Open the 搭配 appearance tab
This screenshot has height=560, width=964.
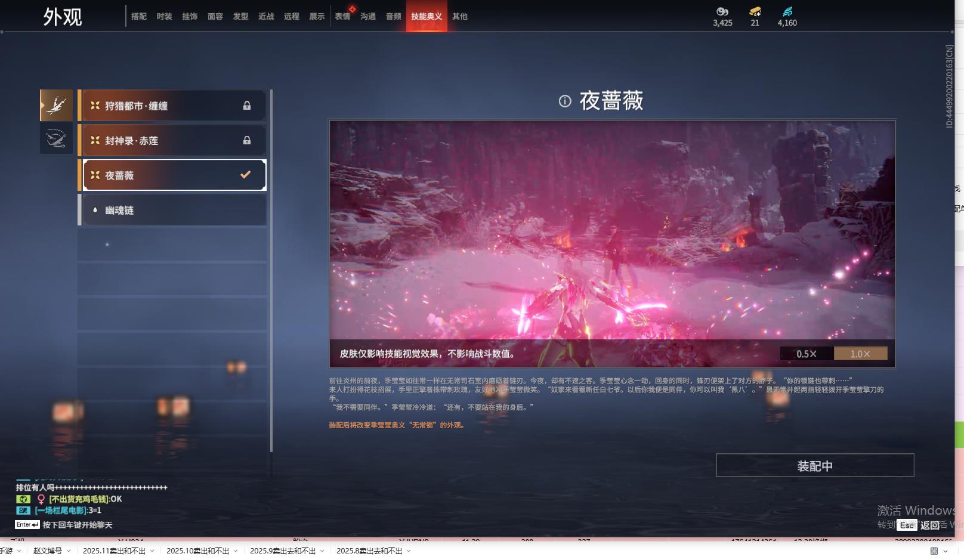[139, 16]
